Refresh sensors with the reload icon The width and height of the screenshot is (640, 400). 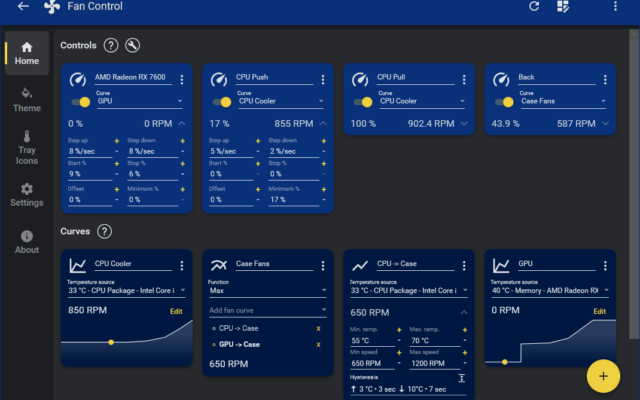[534, 6]
